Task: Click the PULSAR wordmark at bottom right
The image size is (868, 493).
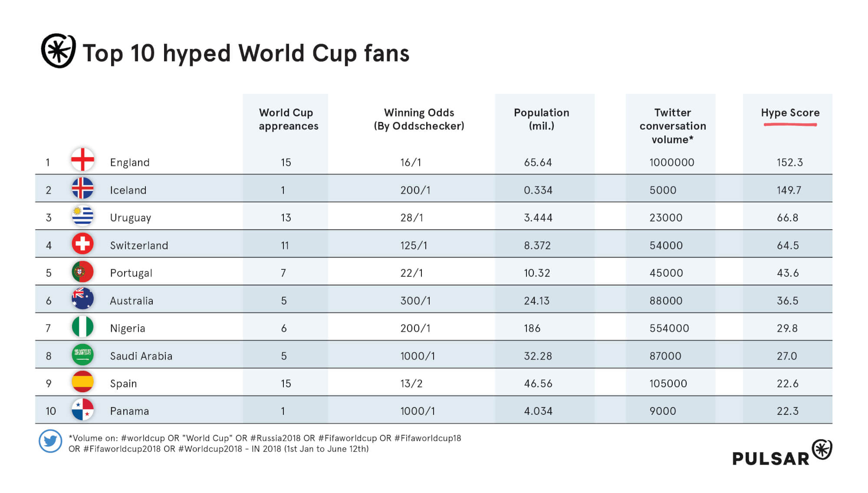Action: tap(770, 459)
